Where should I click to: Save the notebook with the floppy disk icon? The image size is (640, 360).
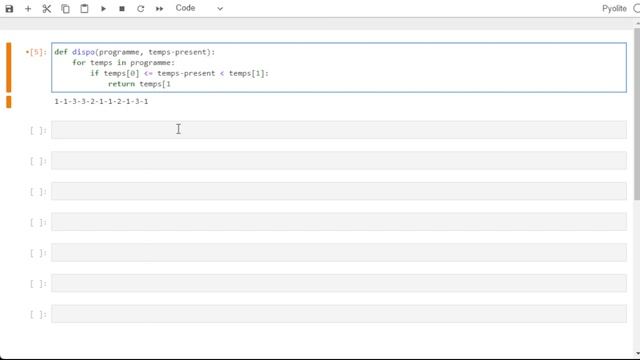click(x=9, y=9)
